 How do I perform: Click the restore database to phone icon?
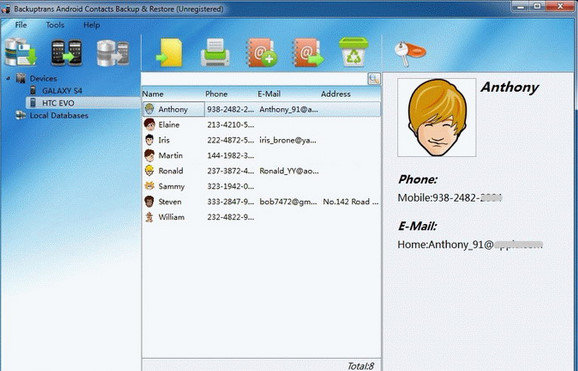[113, 53]
